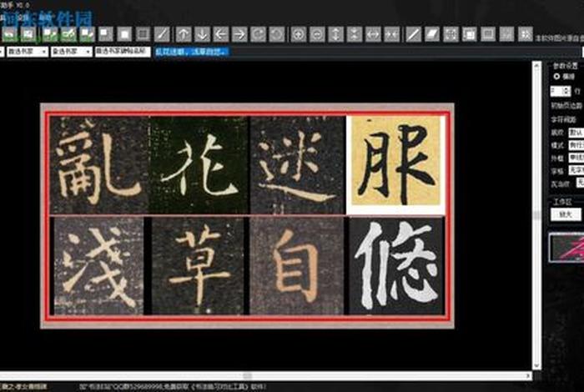Click the horizontal scrollbar right arrow

point(528,376)
